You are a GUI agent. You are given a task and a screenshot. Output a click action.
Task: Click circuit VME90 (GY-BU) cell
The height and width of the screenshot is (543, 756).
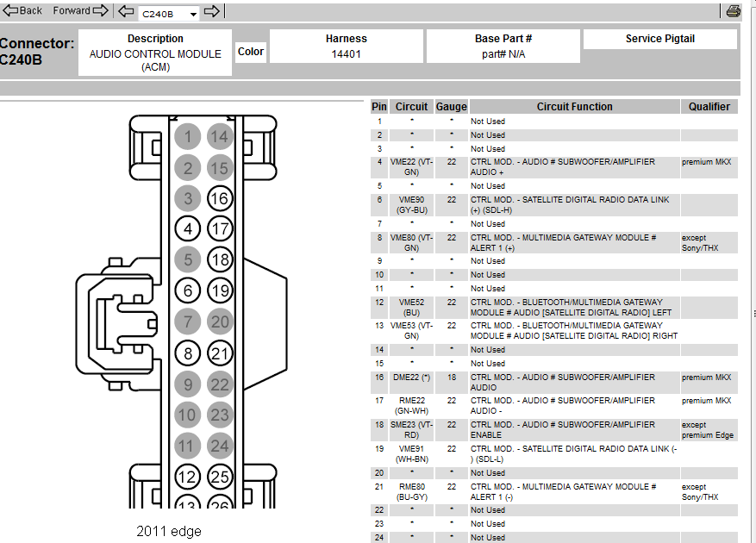click(x=411, y=205)
